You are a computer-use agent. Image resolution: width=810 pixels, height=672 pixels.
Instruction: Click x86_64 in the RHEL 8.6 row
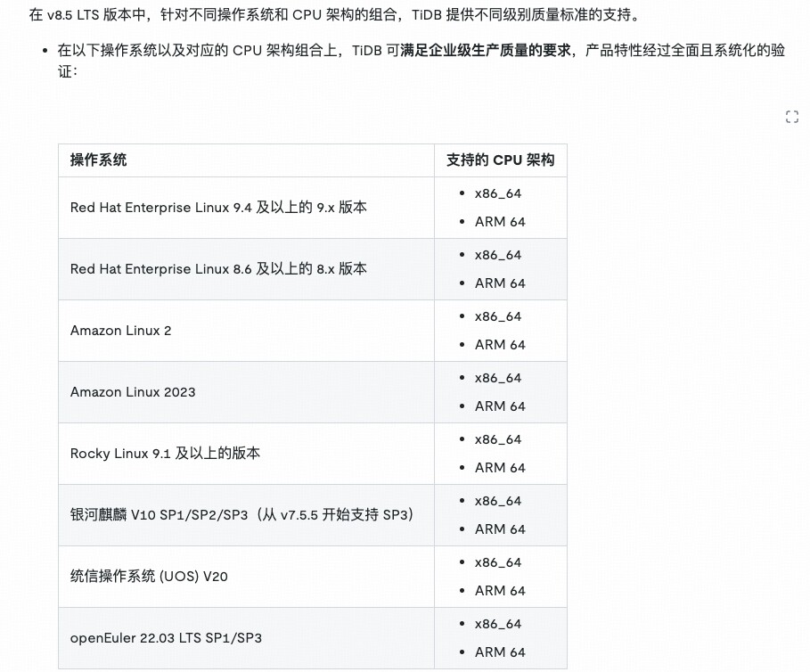(x=498, y=255)
